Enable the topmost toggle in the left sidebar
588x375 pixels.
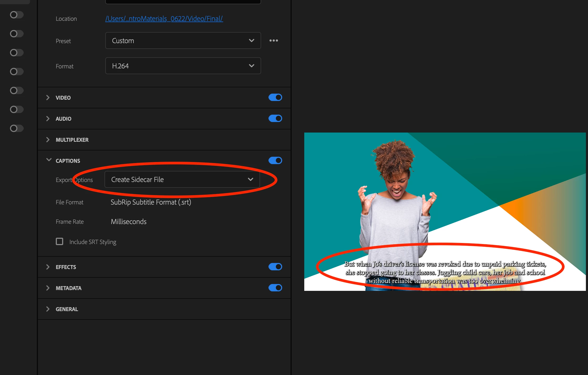click(17, 15)
